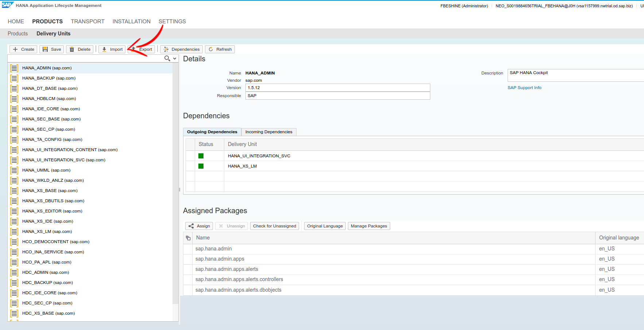Click the HANA_BACKUP delivery unit icon

click(x=14, y=78)
